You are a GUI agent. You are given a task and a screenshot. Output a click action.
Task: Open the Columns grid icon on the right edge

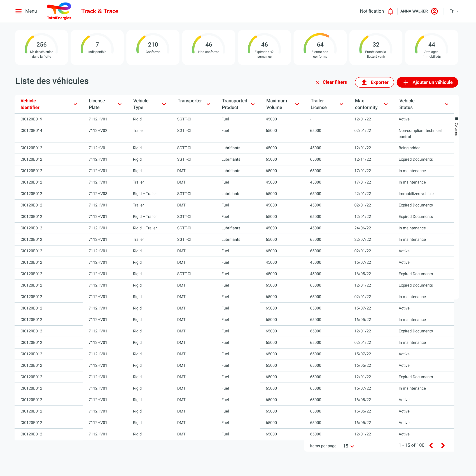pyautogui.click(x=457, y=118)
